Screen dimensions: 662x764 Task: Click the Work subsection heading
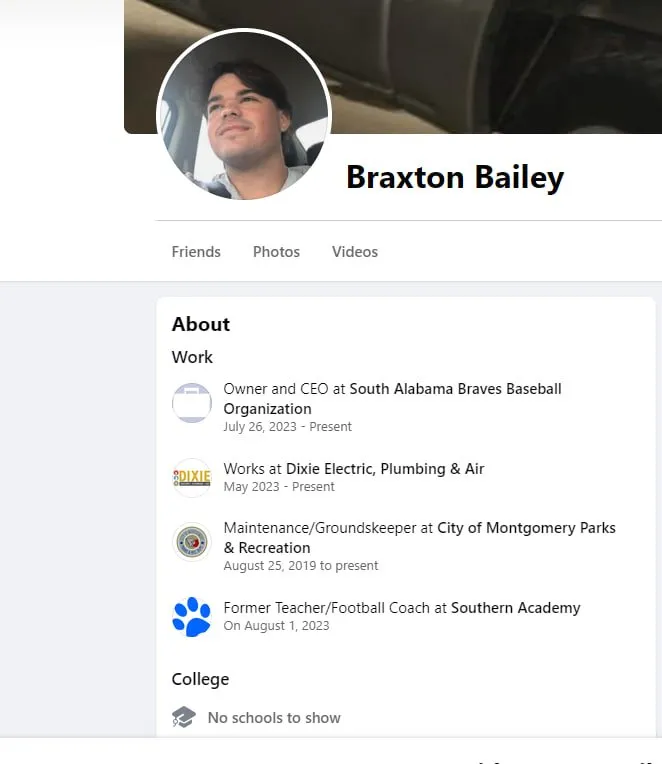(192, 357)
